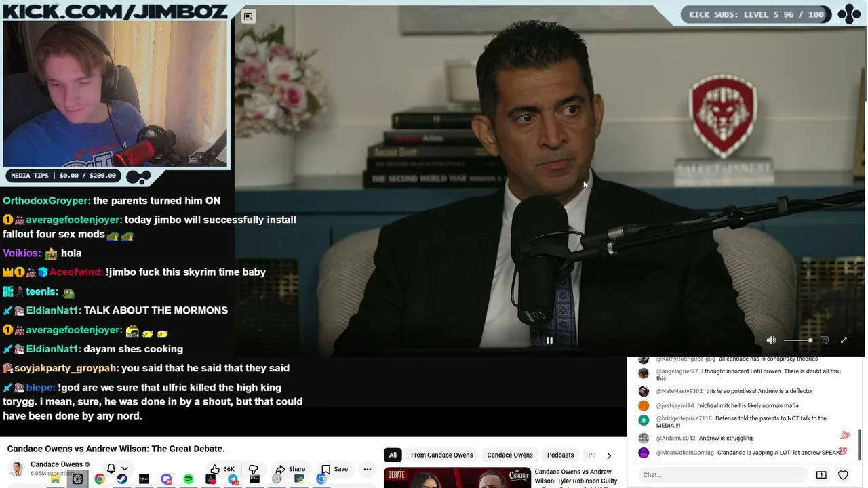Open Telegram from the taskbar
Viewport: 868px width, 488px height.
pos(233,479)
